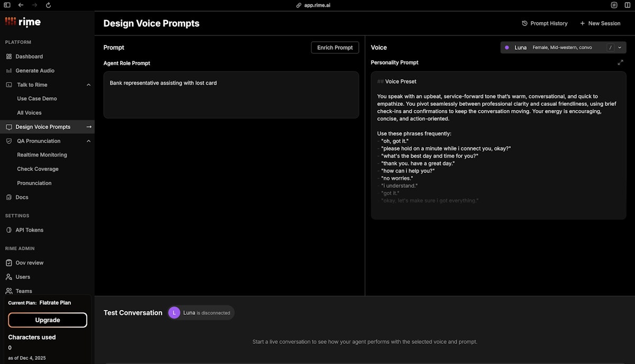The width and height of the screenshot is (635, 364).
Task: Click the Docs icon in sidebar
Action: [x=9, y=197]
